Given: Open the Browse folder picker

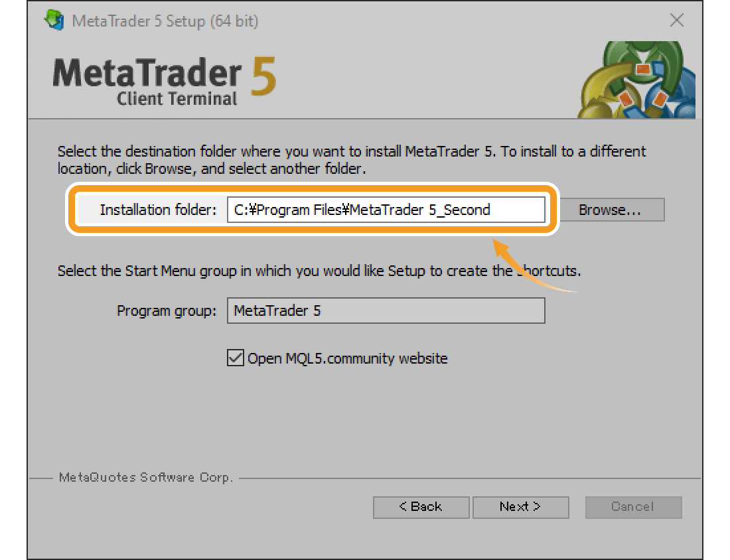Looking at the screenshot, I should (x=611, y=210).
